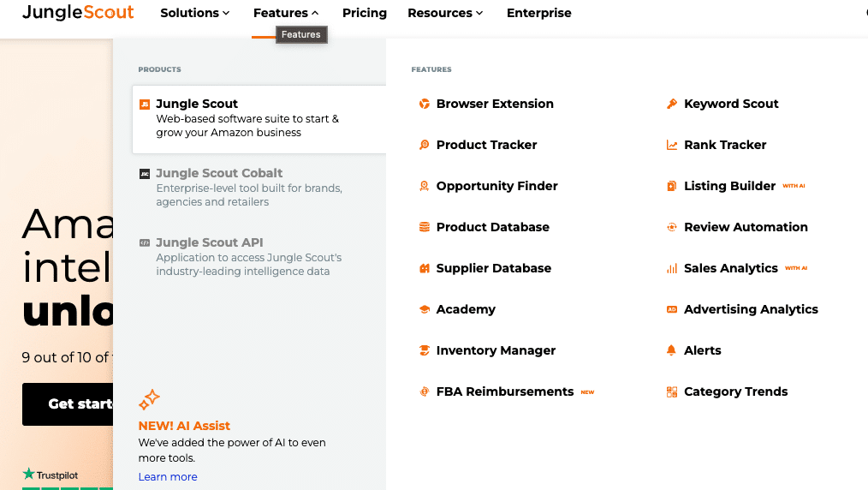Screen dimensions: 868x490
Task: Click the NEW badge beside FBA Reimbursements
Action: point(587,392)
